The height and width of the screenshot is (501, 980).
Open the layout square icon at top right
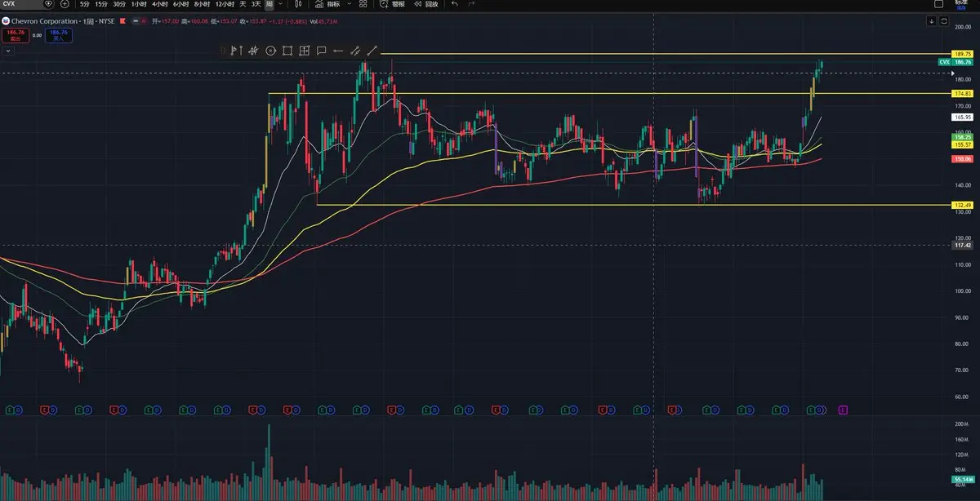938,3
